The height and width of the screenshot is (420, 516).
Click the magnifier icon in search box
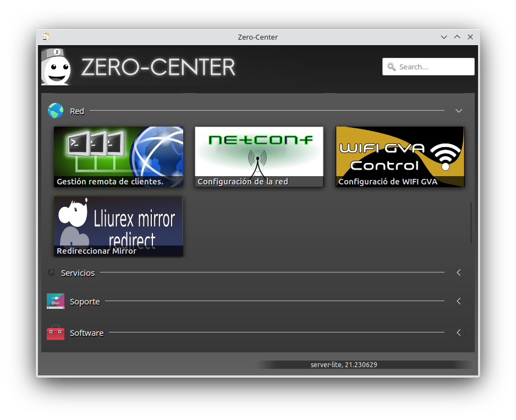(x=392, y=67)
